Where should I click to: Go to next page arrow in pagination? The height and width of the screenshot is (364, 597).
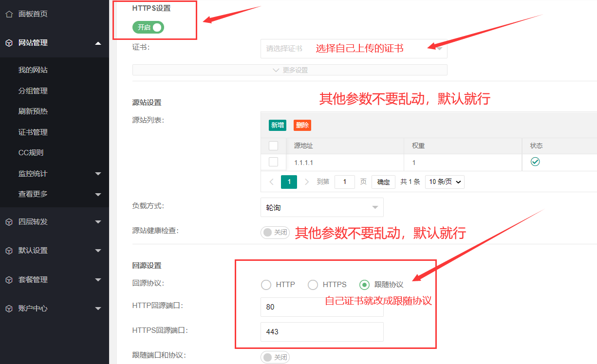(307, 182)
